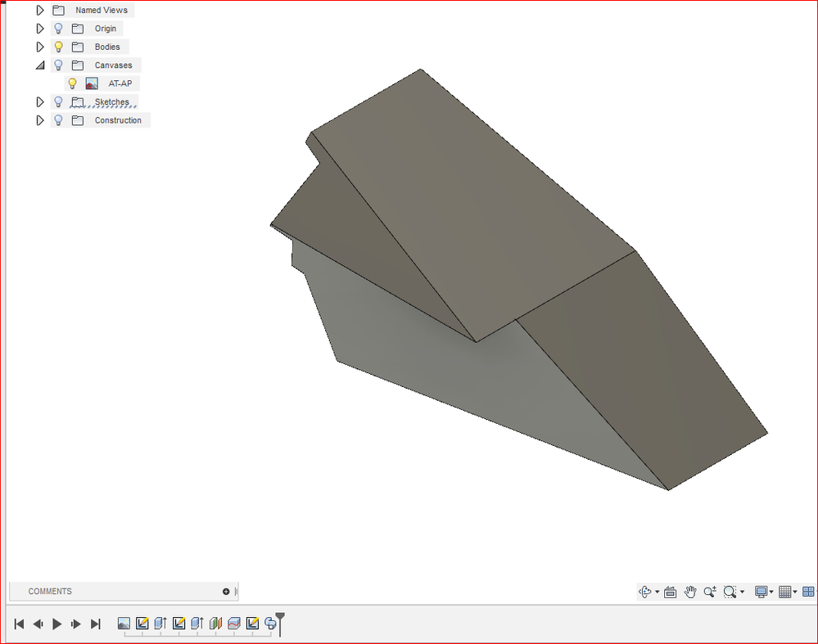Screen dimensions: 818x644
Task: Click the Viewports layout icon
Action: pyautogui.click(x=808, y=592)
